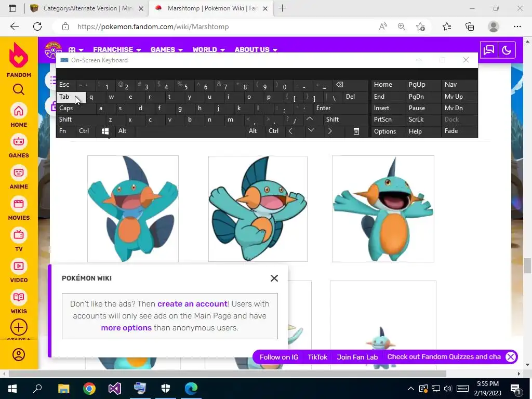Toggle dark mode moon icon
The height and width of the screenshot is (399, 532).
507,50
